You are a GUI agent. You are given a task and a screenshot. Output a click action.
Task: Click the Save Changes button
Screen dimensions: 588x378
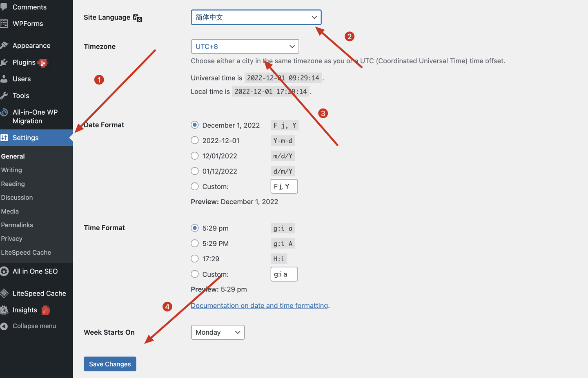pos(110,364)
